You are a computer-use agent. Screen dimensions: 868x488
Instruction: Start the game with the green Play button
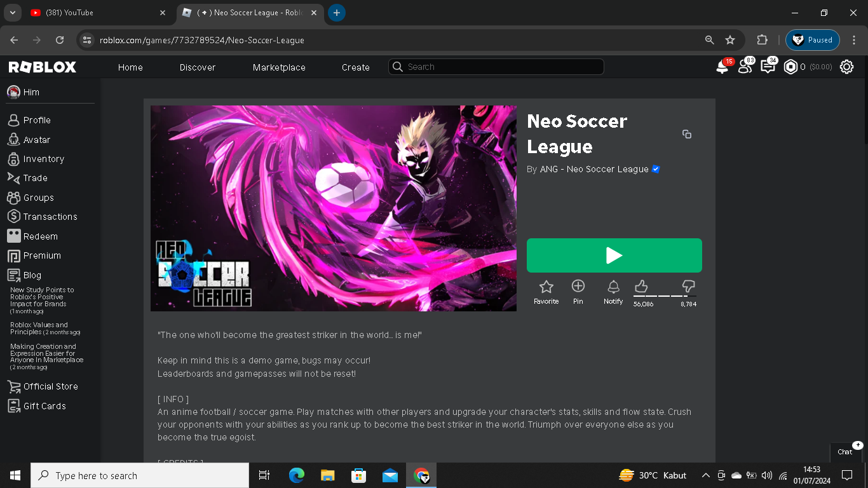pyautogui.click(x=614, y=255)
